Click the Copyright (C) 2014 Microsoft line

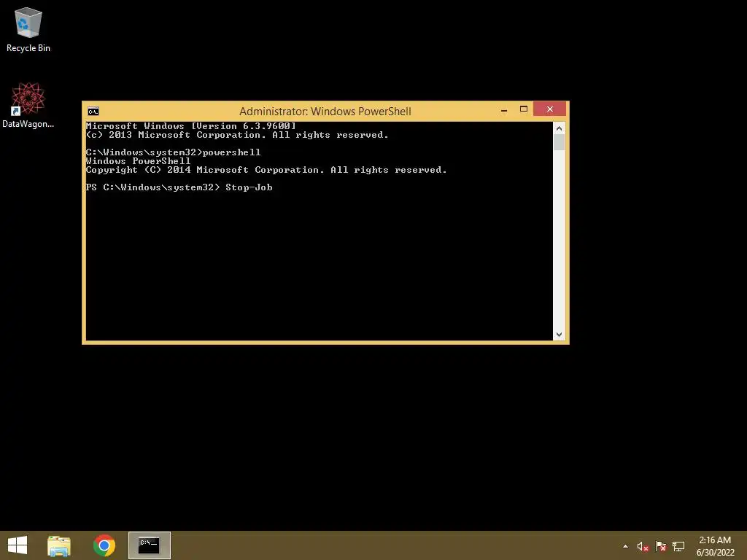[266, 170]
